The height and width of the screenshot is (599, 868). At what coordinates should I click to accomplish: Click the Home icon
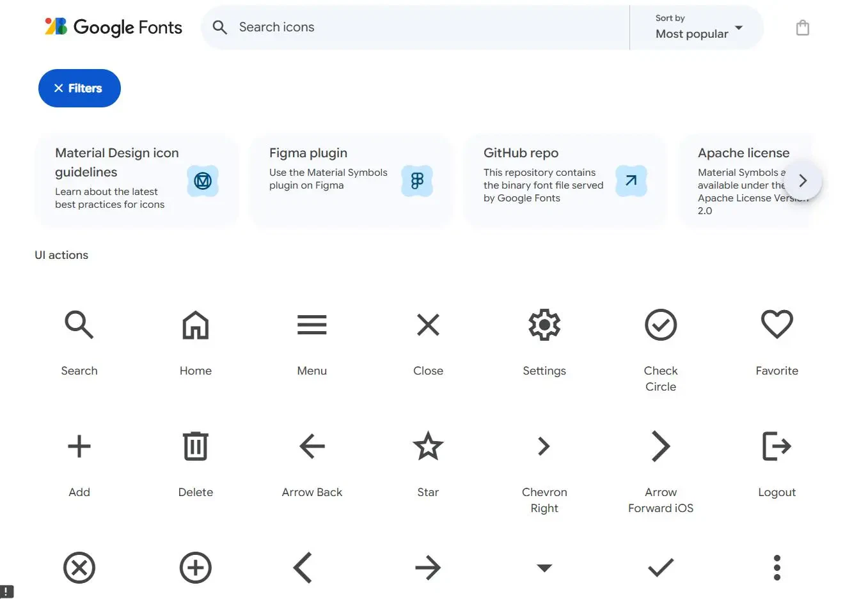[x=195, y=325]
